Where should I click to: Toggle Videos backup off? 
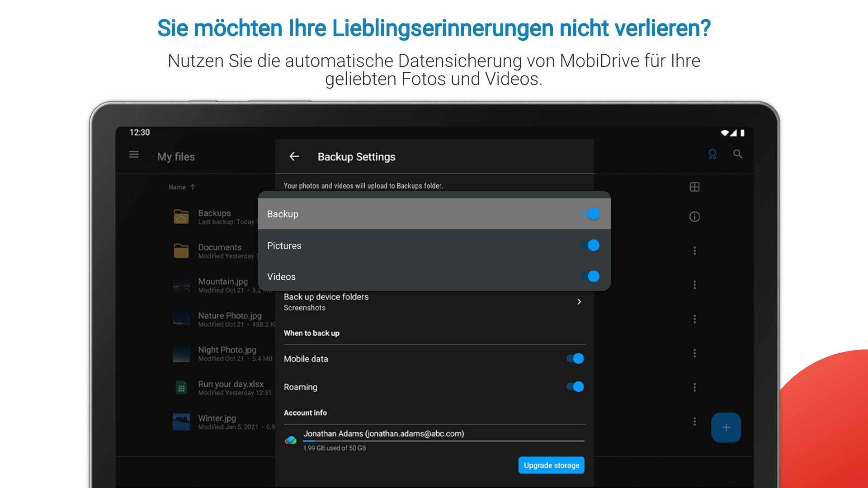(x=590, y=276)
